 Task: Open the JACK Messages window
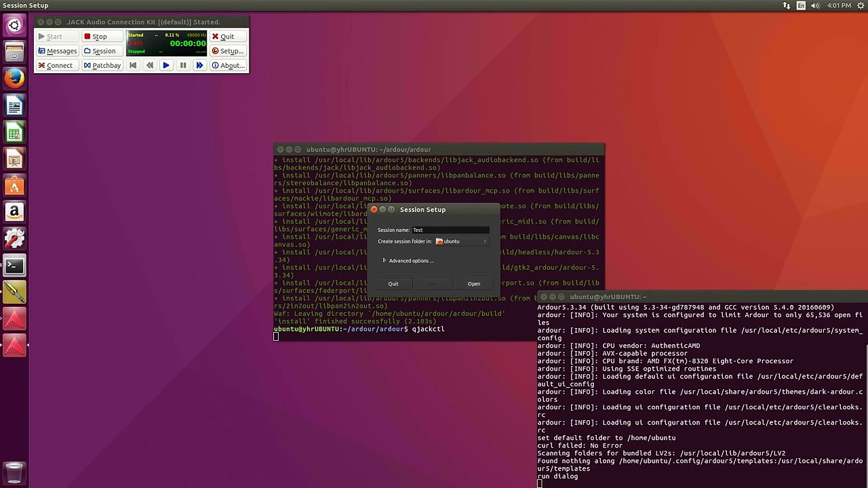click(x=57, y=51)
